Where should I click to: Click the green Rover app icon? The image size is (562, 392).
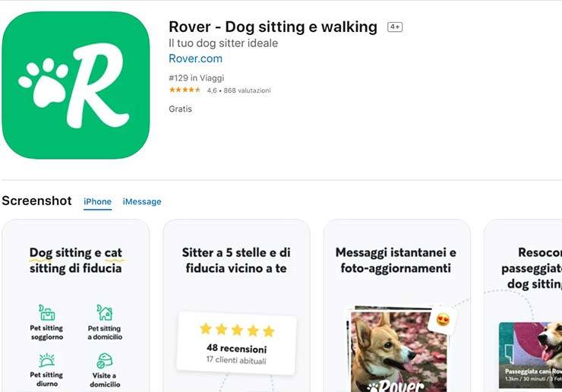click(x=76, y=85)
